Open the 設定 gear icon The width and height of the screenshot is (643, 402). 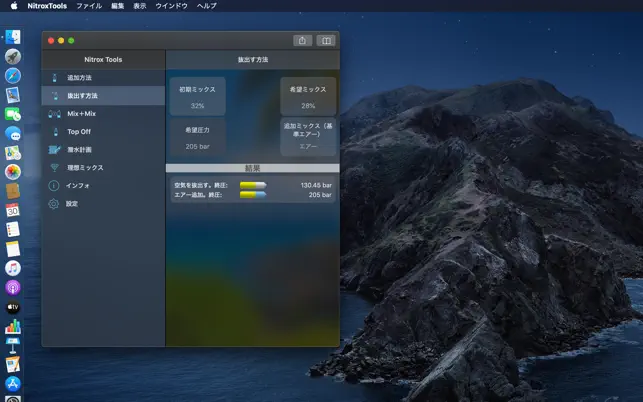pyautogui.click(x=54, y=204)
